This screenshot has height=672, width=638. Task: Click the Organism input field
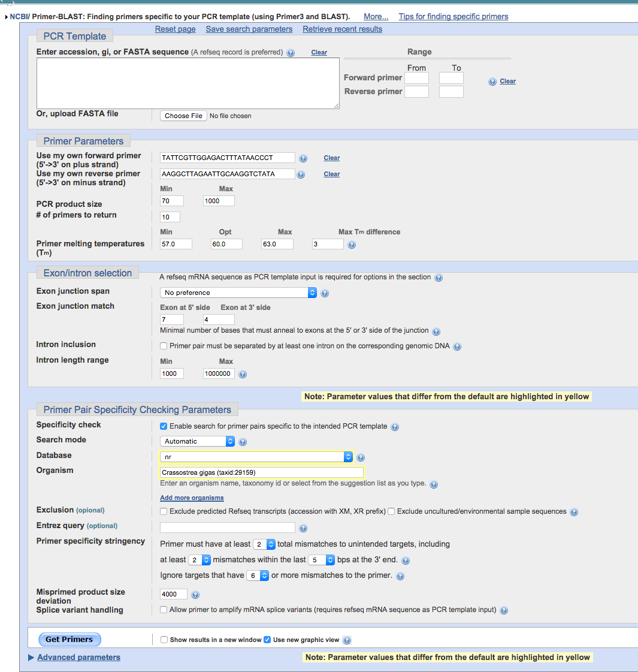coord(261,472)
